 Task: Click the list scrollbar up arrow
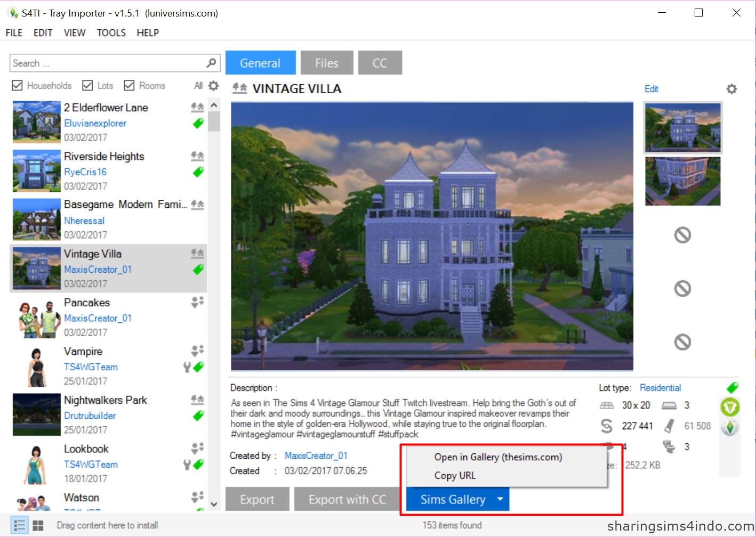tap(214, 105)
